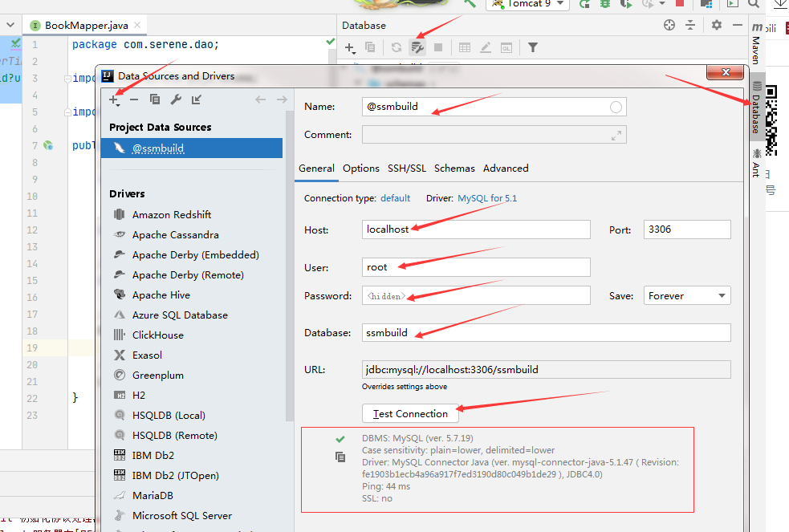
Task: Click the Port field showing 3306
Action: [x=687, y=229]
